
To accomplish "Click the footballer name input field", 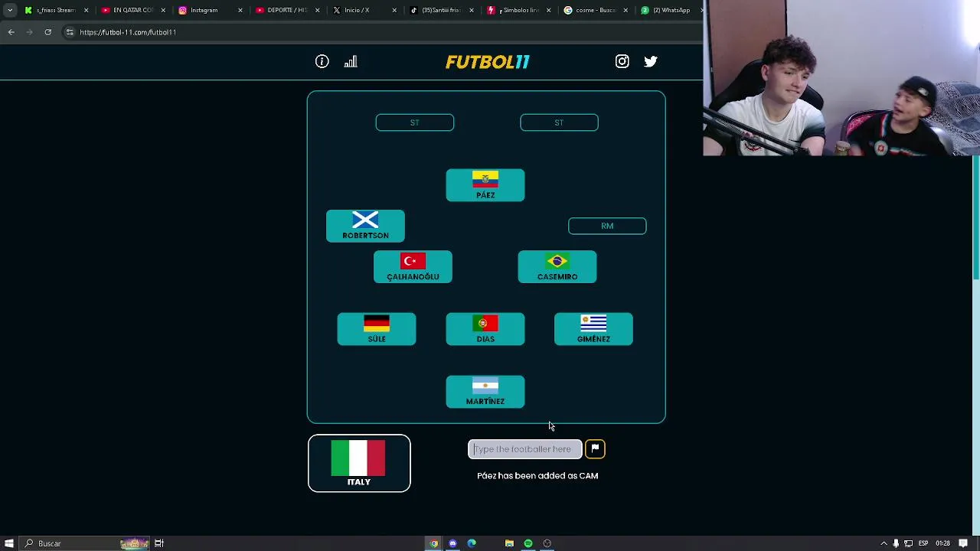I will (525, 449).
